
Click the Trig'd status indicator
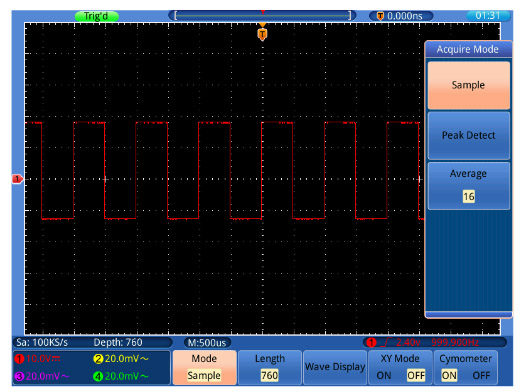(x=96, y=16)
